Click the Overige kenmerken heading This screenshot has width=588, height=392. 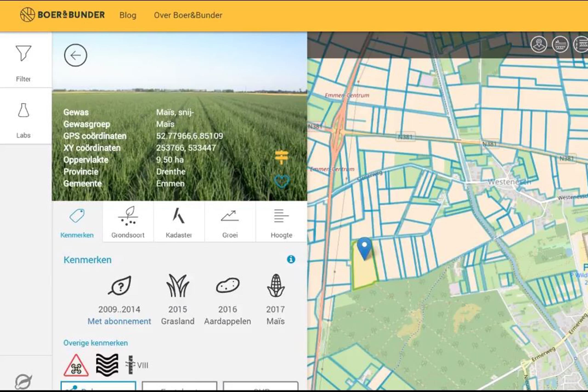pos(96,343)
